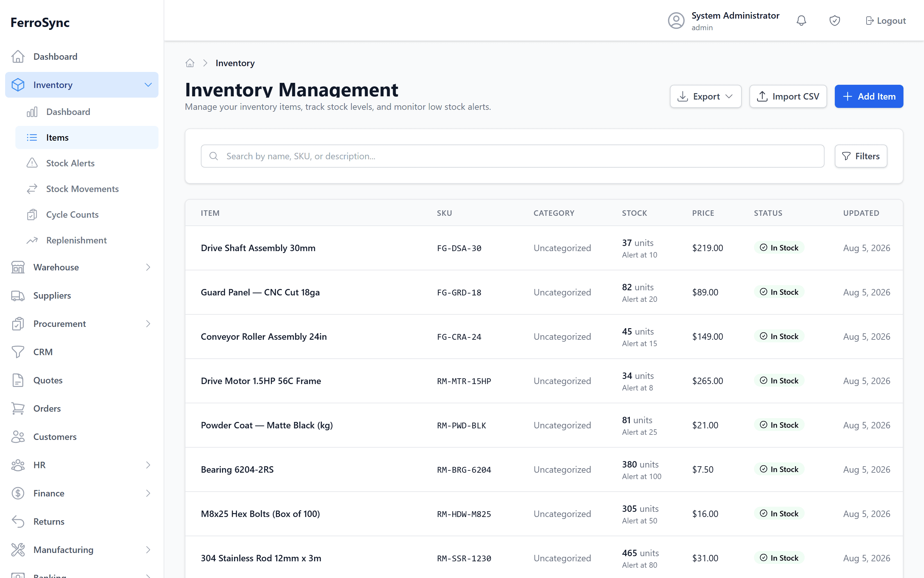Click SKU RM-PWD-BLK
This screenshot has height=578, width=924.
pyautogui.click(x=461, y=425)
